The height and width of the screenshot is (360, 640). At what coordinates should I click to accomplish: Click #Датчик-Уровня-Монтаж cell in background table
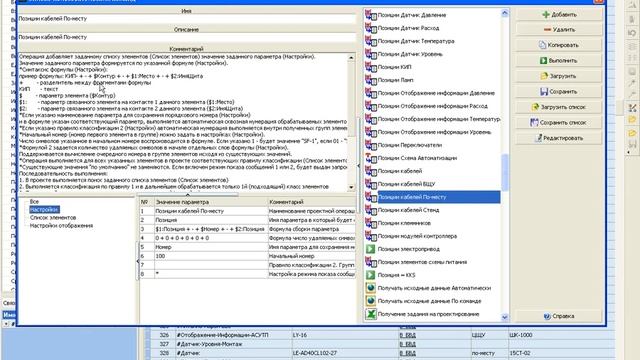tap(233, 344)
